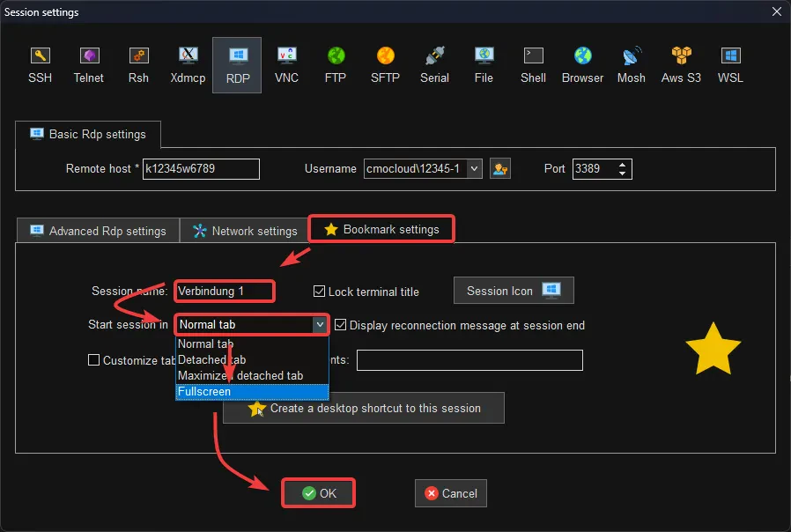Choose Fullscreen from the dropdown list
This screenshot has width=791, height=532.
(x=252, y=392)
